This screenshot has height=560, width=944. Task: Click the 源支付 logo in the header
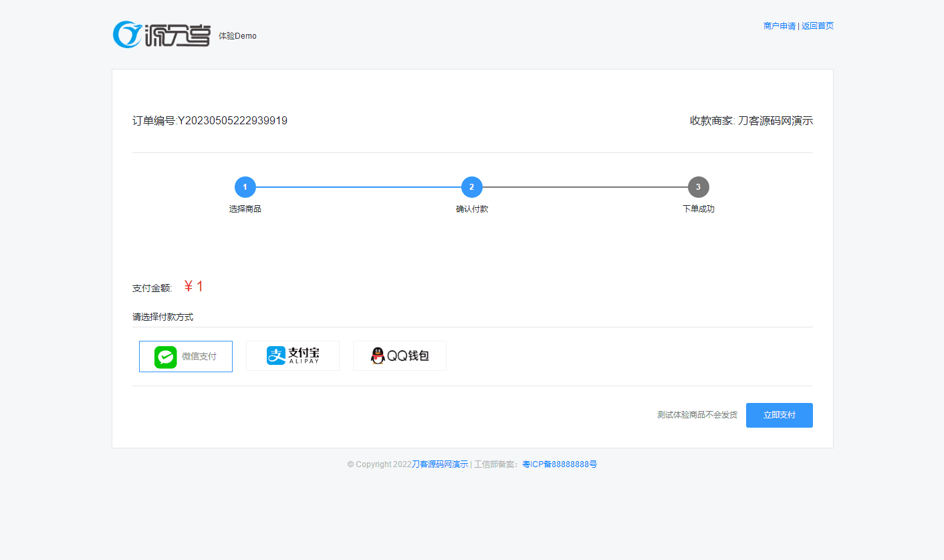162,35
